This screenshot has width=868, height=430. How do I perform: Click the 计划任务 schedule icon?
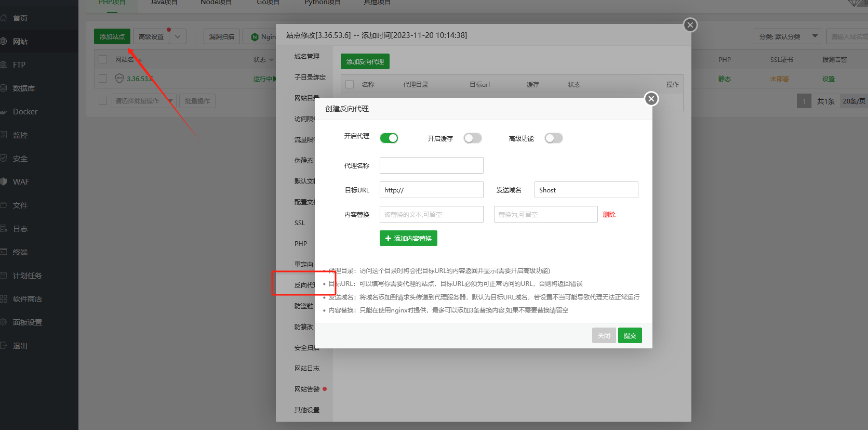pos(3,276)
